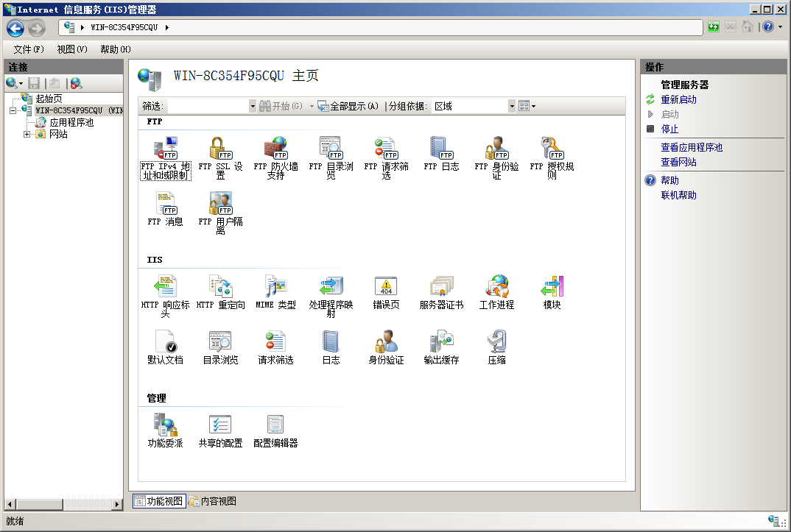Viewport: 791px width, 532px height.
Task: Click the connections pane horizontal scrollbar thumb
Action: [39, 504]
